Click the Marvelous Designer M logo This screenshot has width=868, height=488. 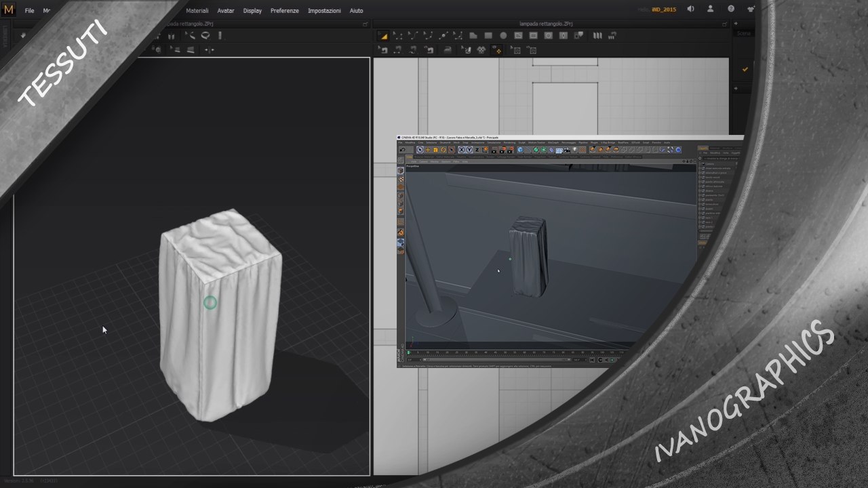click(x=9, y=10)
